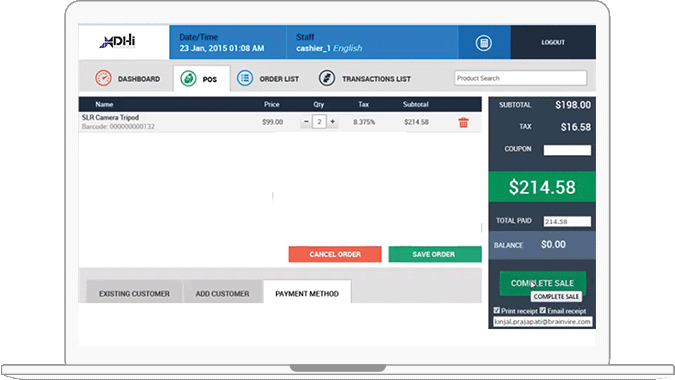Click the red Dashboard gauge icon
Screen dimensions: 675x380
tap(103, 78)
